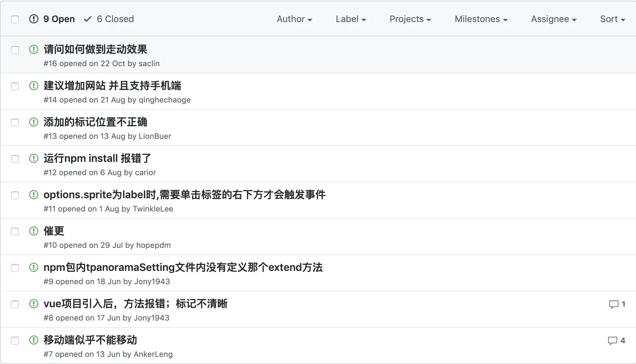Viewport: 636px width, 364px height.
Task: Open issue titled 运行npm install 报错了
Action: point(97,158)
